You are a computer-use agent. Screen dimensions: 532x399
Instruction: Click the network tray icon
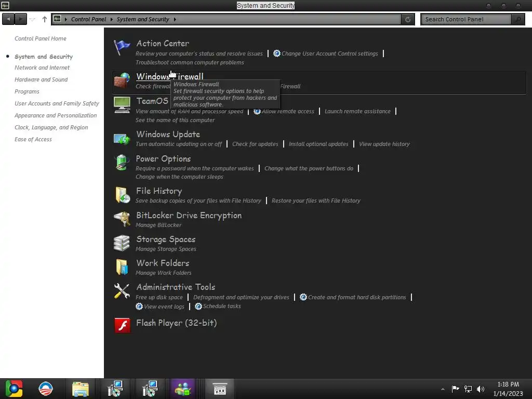[x=468, y=389]
